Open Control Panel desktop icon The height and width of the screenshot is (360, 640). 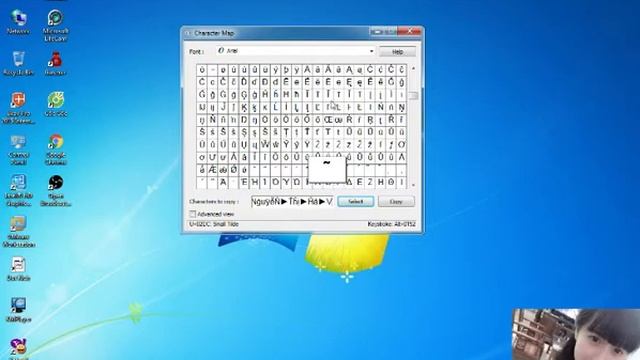tap(18, 150)
